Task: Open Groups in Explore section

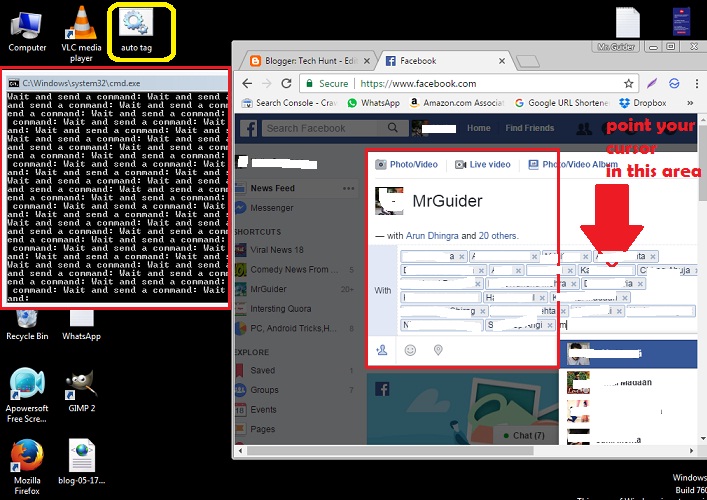Action: click(x=264, y=390)
